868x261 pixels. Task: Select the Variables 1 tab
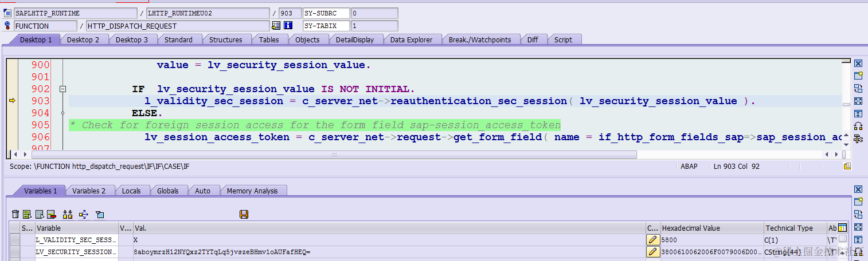(x=40, y=191)
